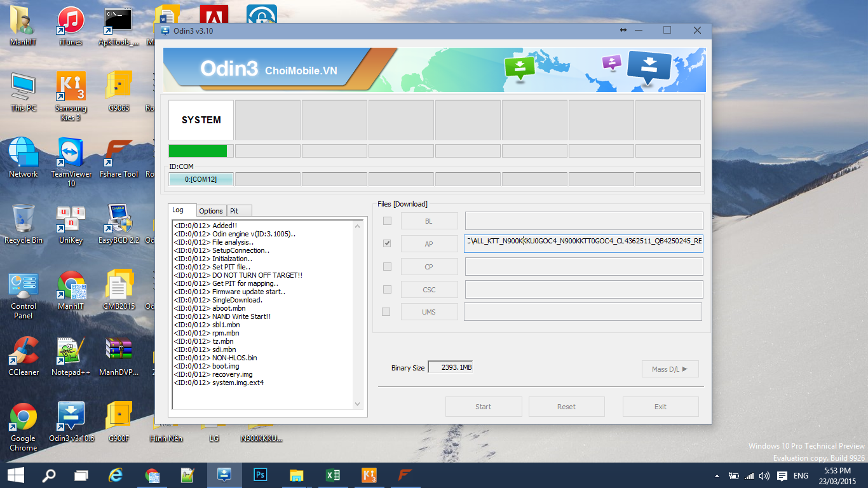Click the CSC file browse button
The height and width of the screenshot is (488, 868).
click(429, 290)
